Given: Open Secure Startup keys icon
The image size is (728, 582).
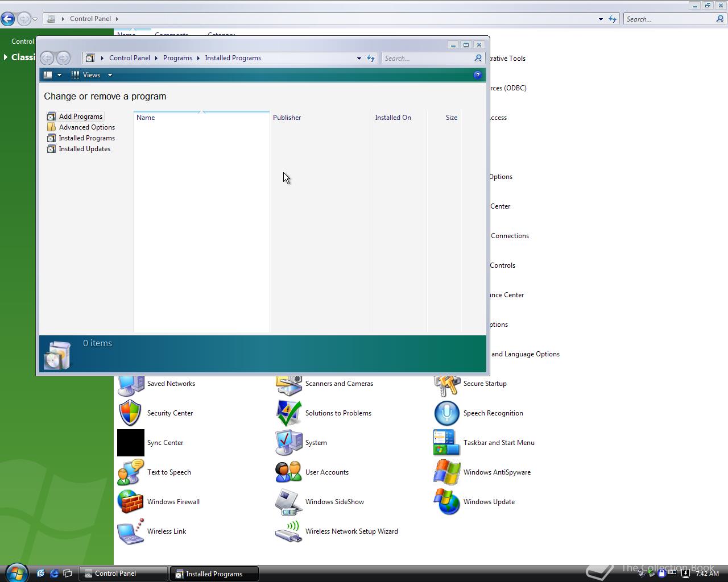Looking at the screenshot, I should [446, 385].
